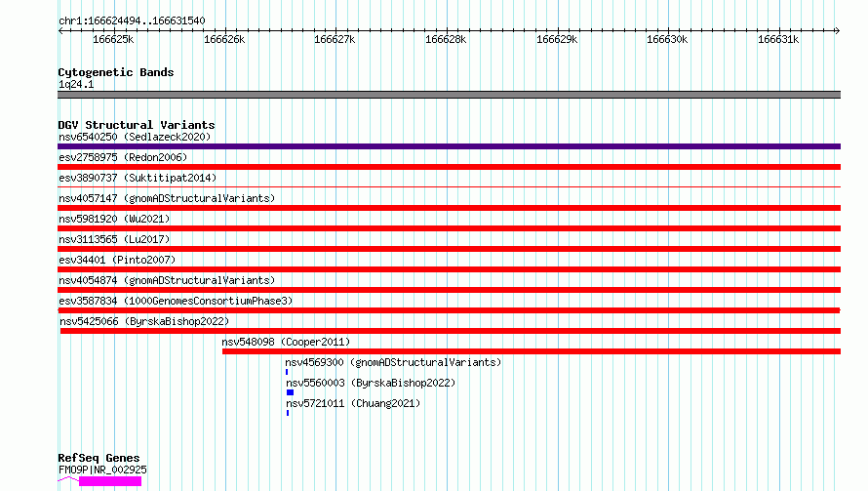The width and height of the screenshot is (868, 491).
Task: Click the FMO9P|NR_002925 gene label
Action: (x=102, y=470)
